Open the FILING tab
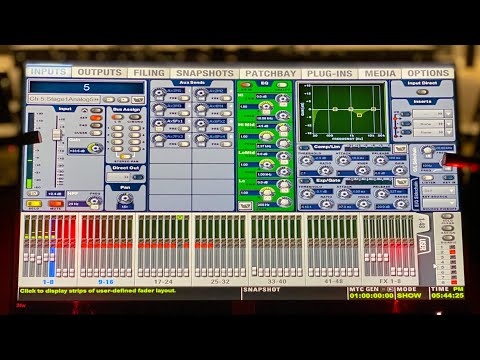480x360 pixels. click(149, 73)
